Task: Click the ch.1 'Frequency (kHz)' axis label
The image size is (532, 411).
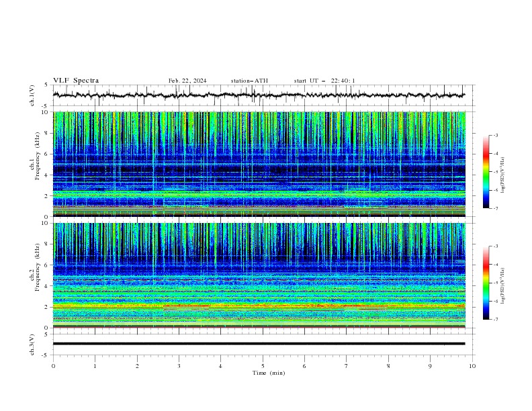Action: 38,156
